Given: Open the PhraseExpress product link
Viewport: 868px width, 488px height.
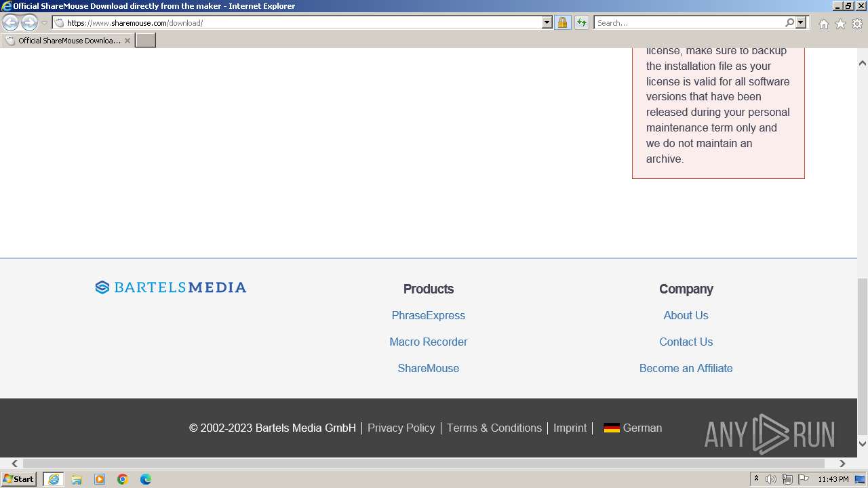Looking at the screenshot, I should point(429,315).
